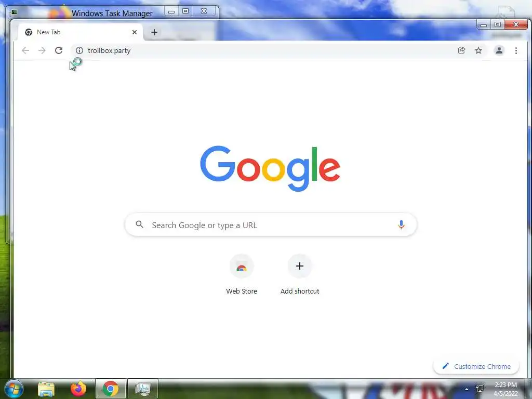
Task: Click the Web Store label
Action: (x=242, y=291)
